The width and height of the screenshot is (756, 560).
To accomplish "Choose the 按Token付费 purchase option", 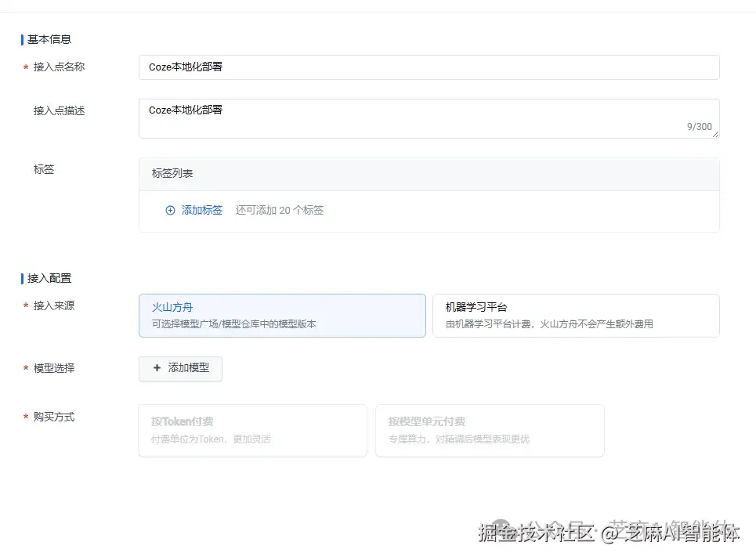I will point(252,430).
